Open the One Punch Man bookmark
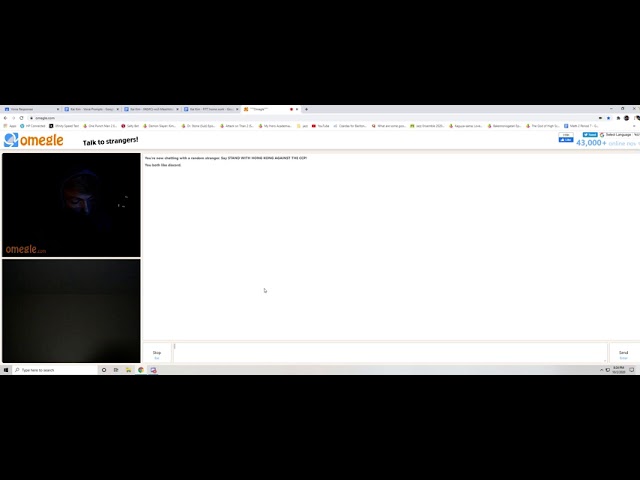Image resolution: width=640 pixels, height=480 pixels. [100, 126]
